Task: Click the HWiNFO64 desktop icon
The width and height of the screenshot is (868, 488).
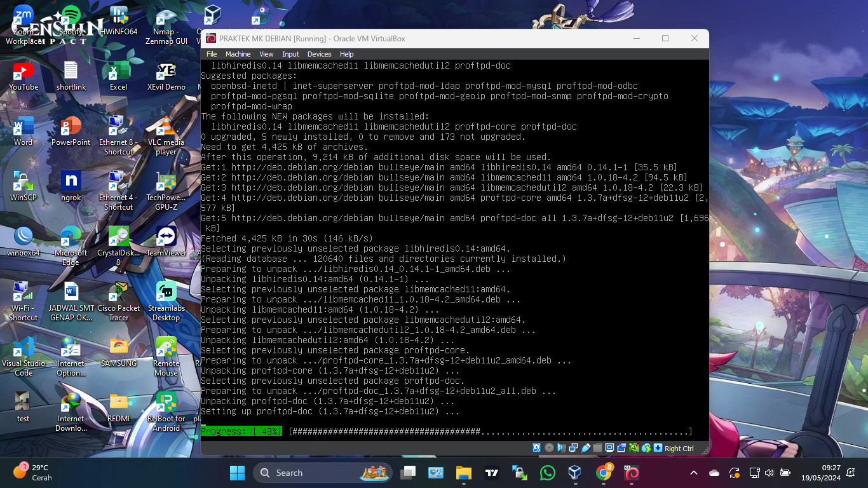Action: click(x=118, y=22)
